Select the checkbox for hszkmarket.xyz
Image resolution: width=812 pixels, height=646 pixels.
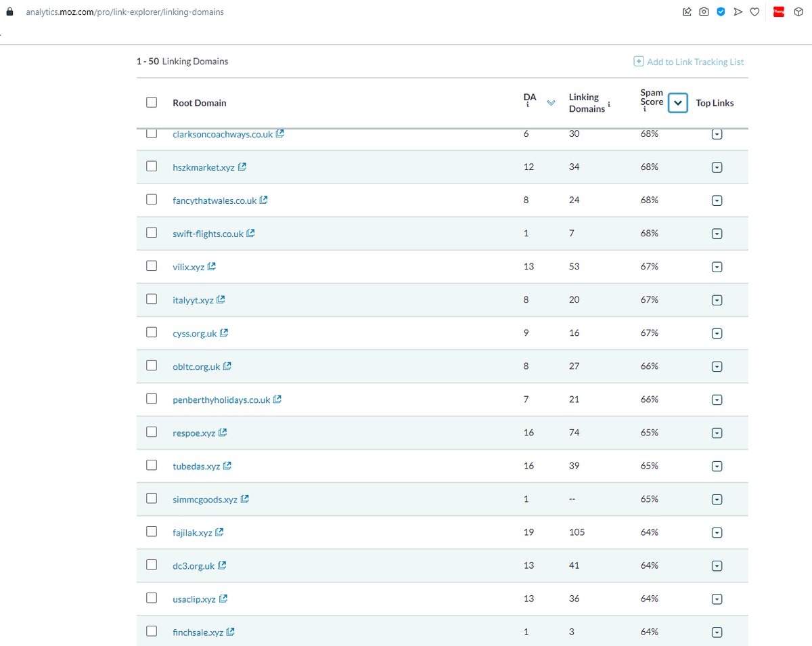point(152,167)
